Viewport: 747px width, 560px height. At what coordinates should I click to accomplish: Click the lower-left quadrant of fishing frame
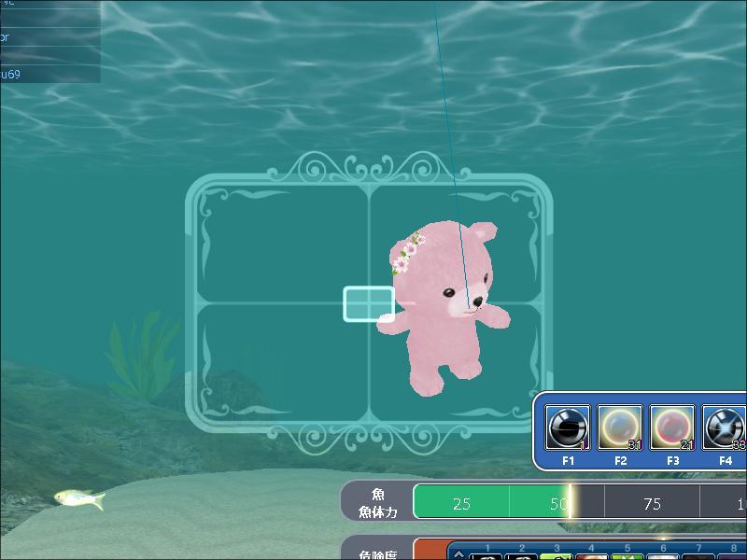[x=285, y=359]
